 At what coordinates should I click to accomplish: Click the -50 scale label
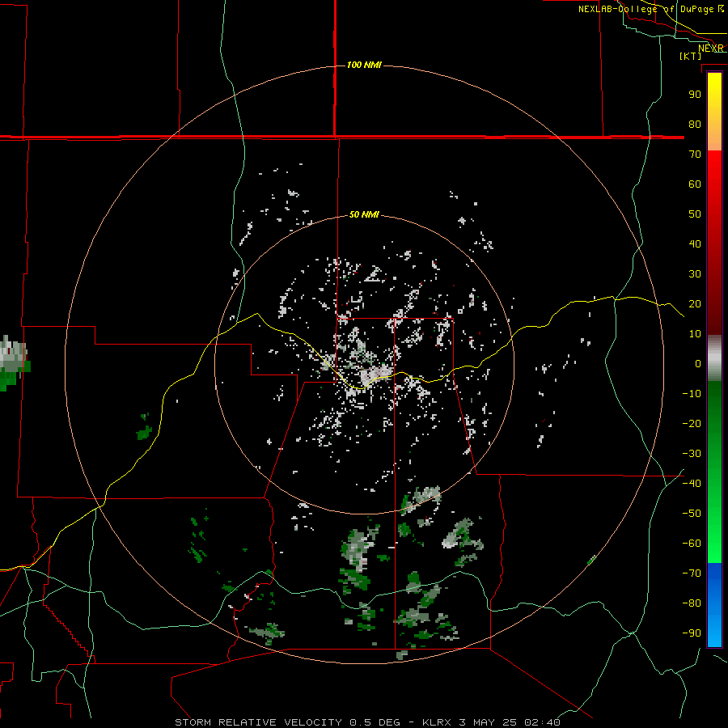(x=692, y=514)
